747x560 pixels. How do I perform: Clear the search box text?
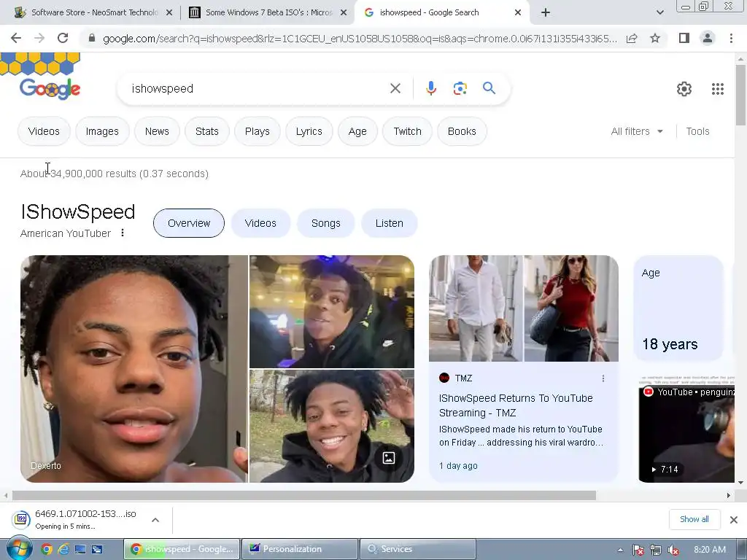click(395, 88)
